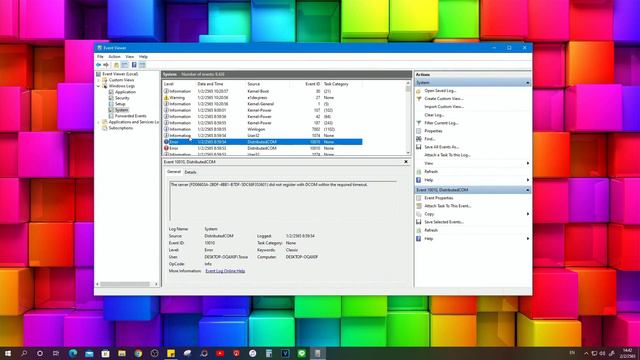Select the Kernel-Boot Information event row
This screenshot has height=360, width=640.
pos(262,91)
